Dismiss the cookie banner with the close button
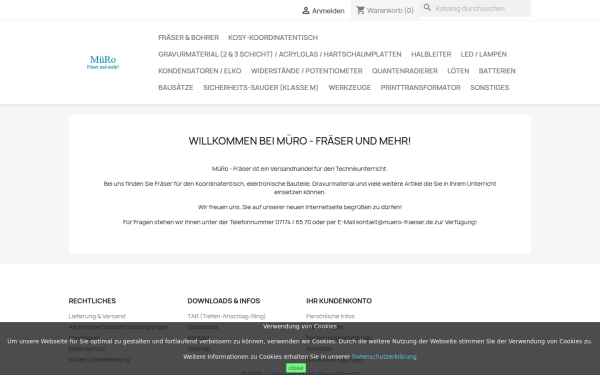This screenshot has height=375, width=600. [x=296, y=368]
